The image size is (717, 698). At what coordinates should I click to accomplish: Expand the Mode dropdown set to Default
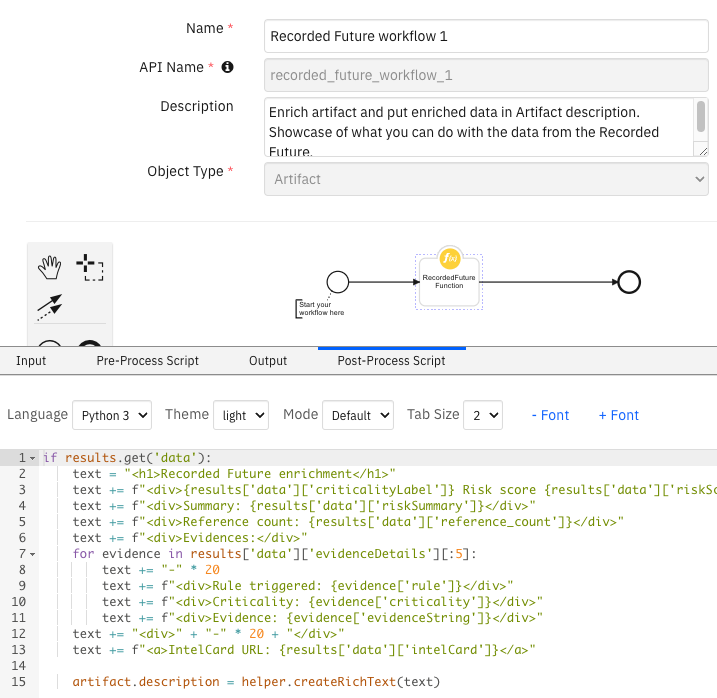357,415
